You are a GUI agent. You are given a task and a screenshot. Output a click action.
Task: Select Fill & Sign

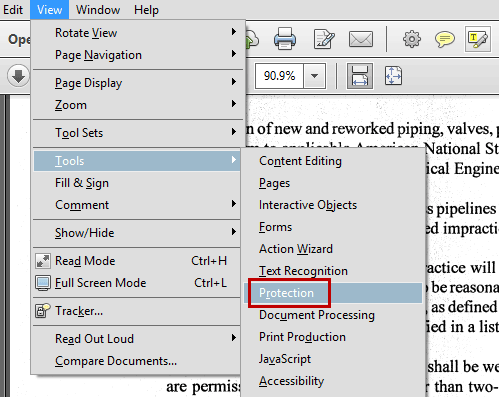pyautogui.click(x=137, y=183)
